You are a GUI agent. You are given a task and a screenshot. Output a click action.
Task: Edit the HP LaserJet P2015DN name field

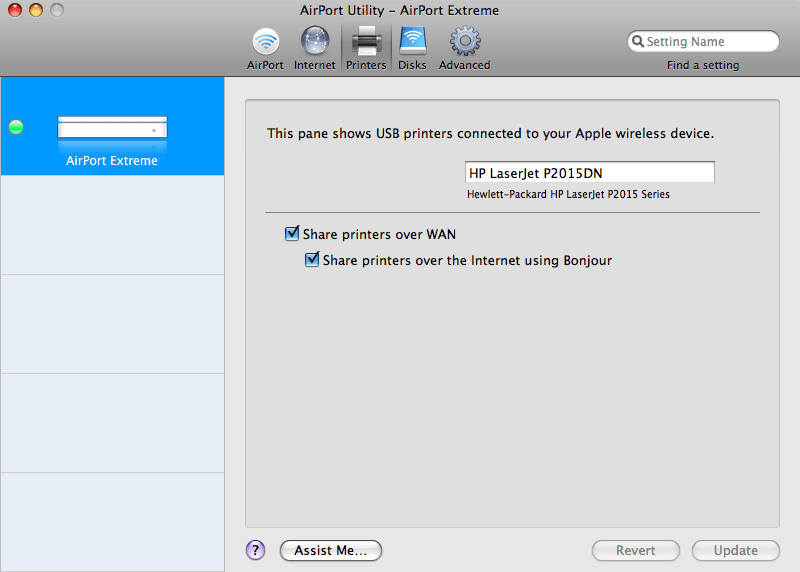[x=590, y=173]
